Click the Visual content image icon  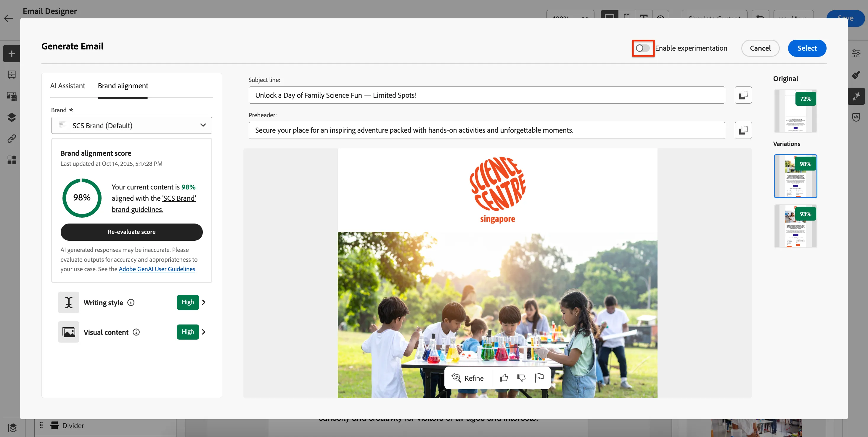click(69, 332)
